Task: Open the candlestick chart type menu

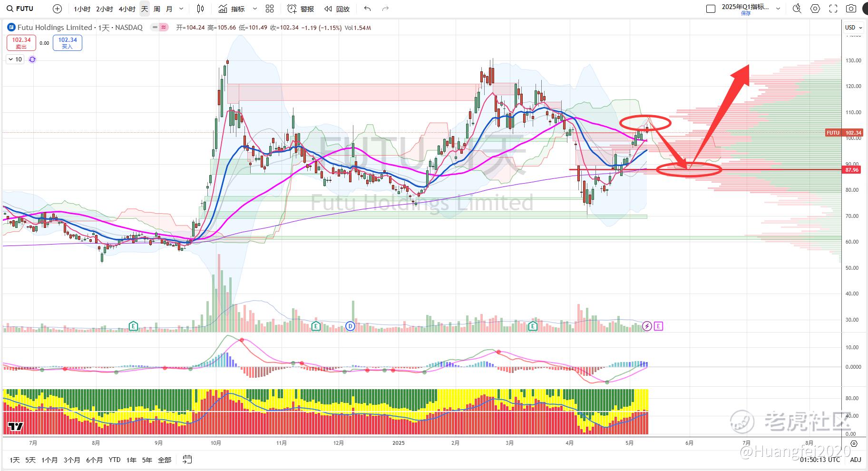Action: click(200, 9)
